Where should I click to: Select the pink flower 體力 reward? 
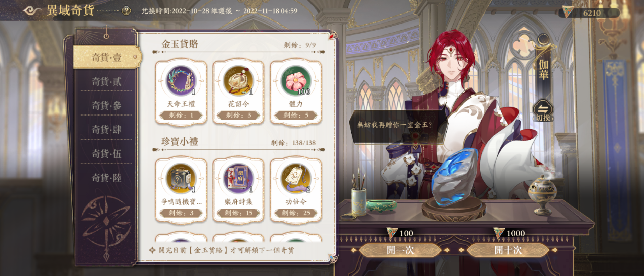tap(296, 80)
